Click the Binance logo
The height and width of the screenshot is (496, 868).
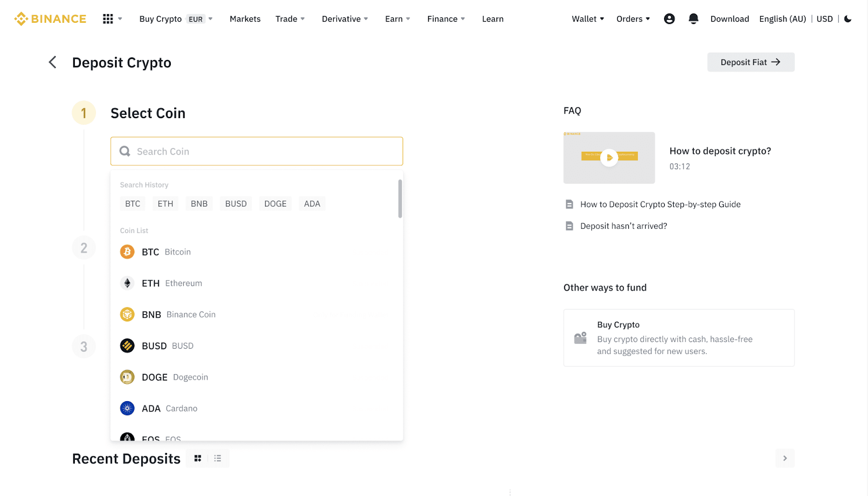coord(50,19)
